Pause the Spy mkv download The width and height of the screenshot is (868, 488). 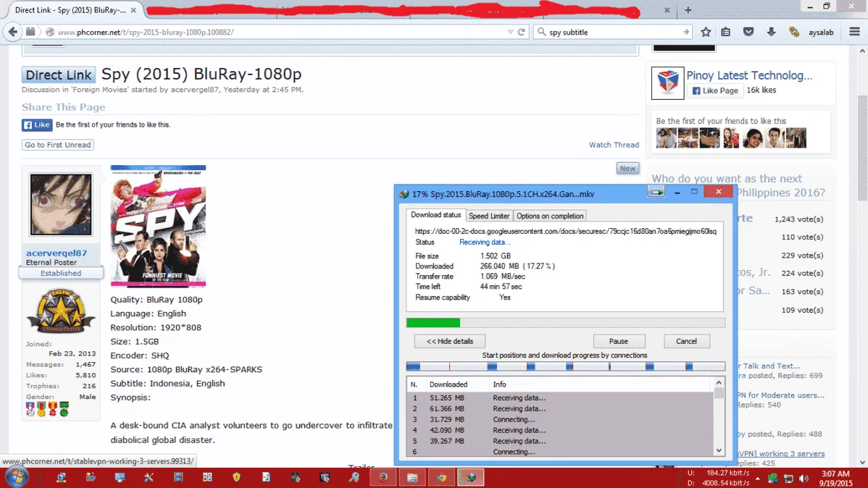(x=618, y=341)
